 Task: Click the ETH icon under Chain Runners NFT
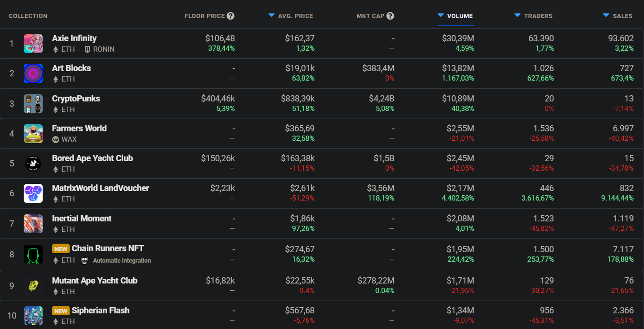(55, 260)
